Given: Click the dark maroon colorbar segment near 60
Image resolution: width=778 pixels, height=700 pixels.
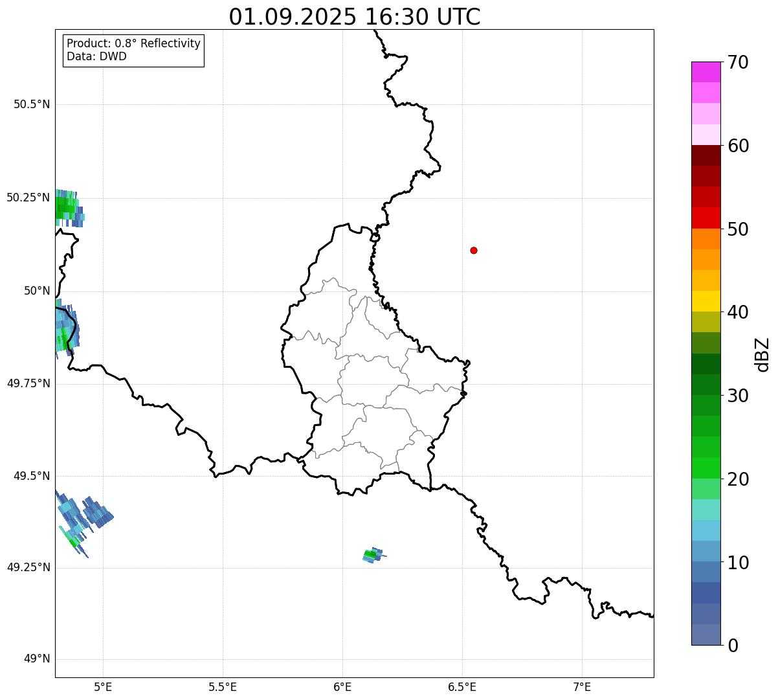Looking at the screenshot, I should [706, 155].
